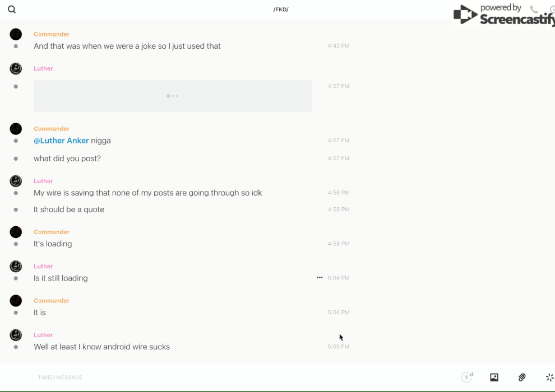This screenshot has width=555, height=392.
Task: Click the 4:42 PM timestamp
Action: [x=339, y=46]
